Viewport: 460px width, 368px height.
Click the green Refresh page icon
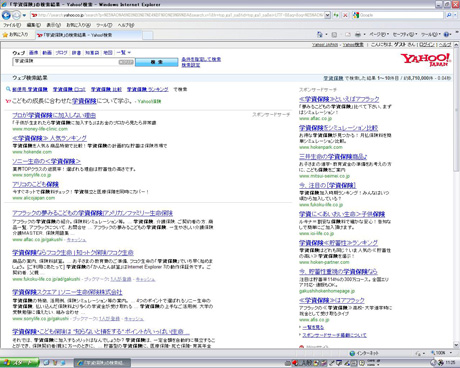[336, 15]
